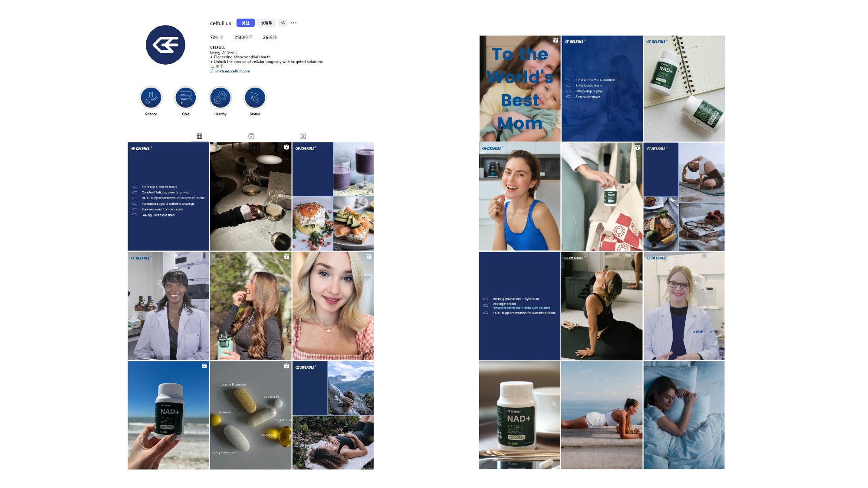Image resolution: width=868 pixels, height=488 pixels.
Task: Expand bio with 更多 link
Action: 220,66
